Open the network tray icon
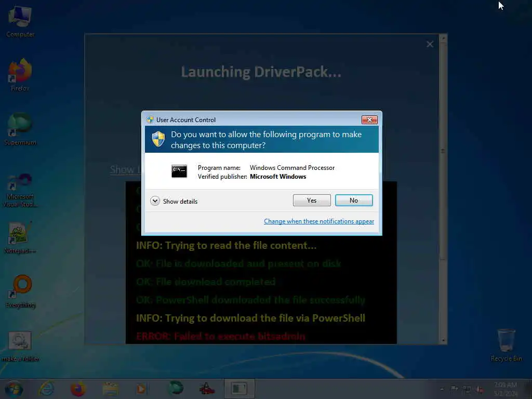This screenshot has width=532, height=399. (x=467, y=390)
